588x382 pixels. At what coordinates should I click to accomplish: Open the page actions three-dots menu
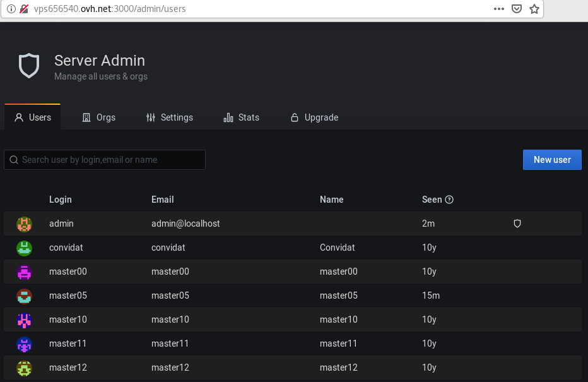tap(499, 9)
